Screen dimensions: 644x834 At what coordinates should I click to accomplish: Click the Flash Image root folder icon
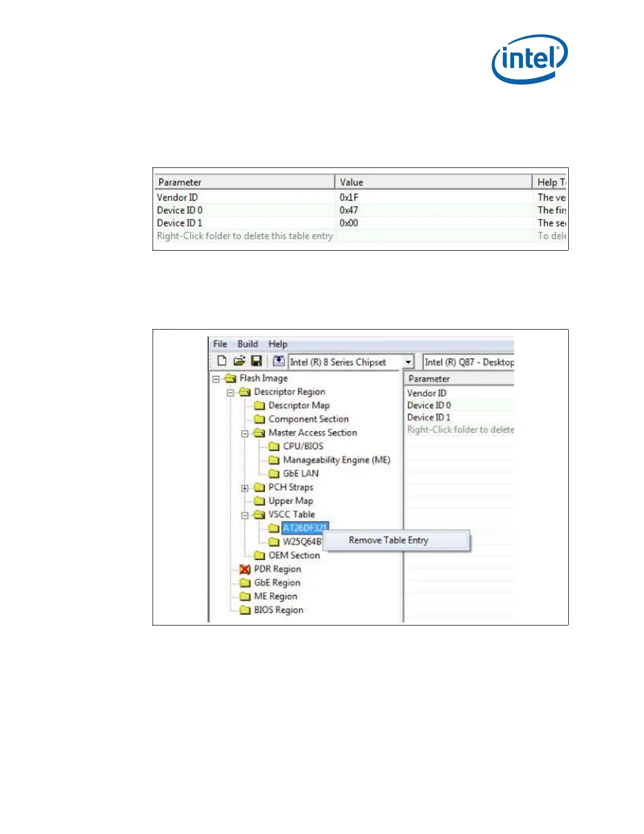[x=230, y=379]
